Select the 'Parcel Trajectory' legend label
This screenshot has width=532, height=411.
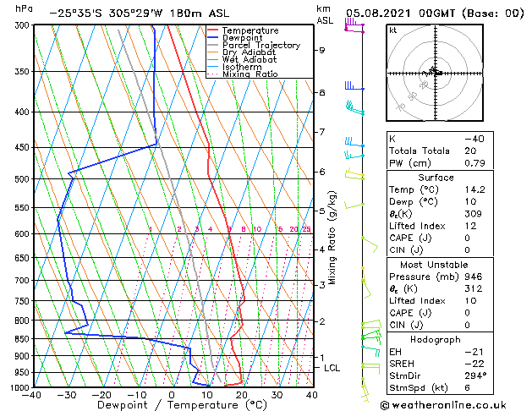[261, 45]
